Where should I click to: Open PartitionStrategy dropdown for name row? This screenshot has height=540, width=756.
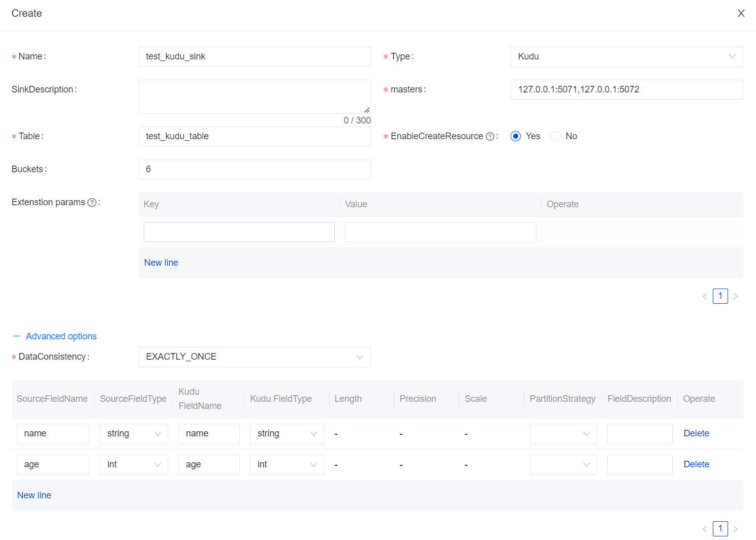click(x=563, y=434)
